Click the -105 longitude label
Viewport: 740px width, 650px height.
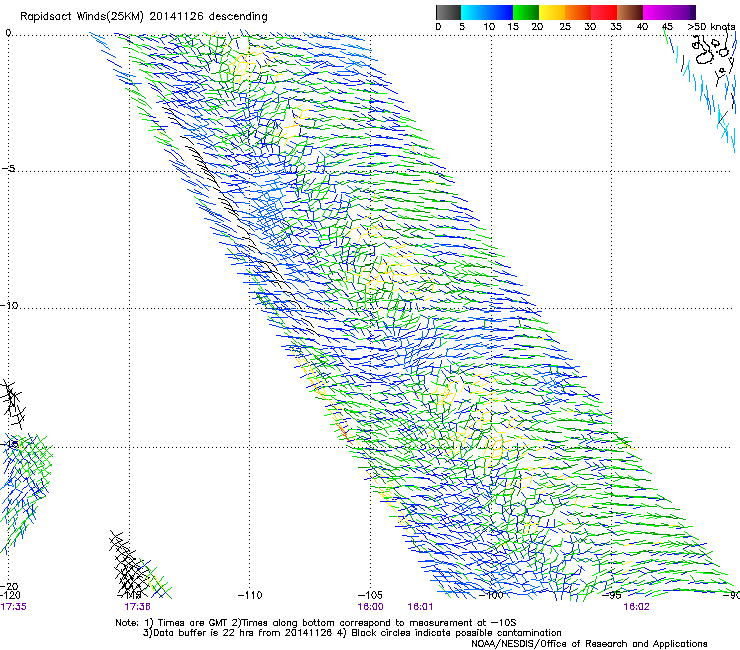tap(370, 595)
